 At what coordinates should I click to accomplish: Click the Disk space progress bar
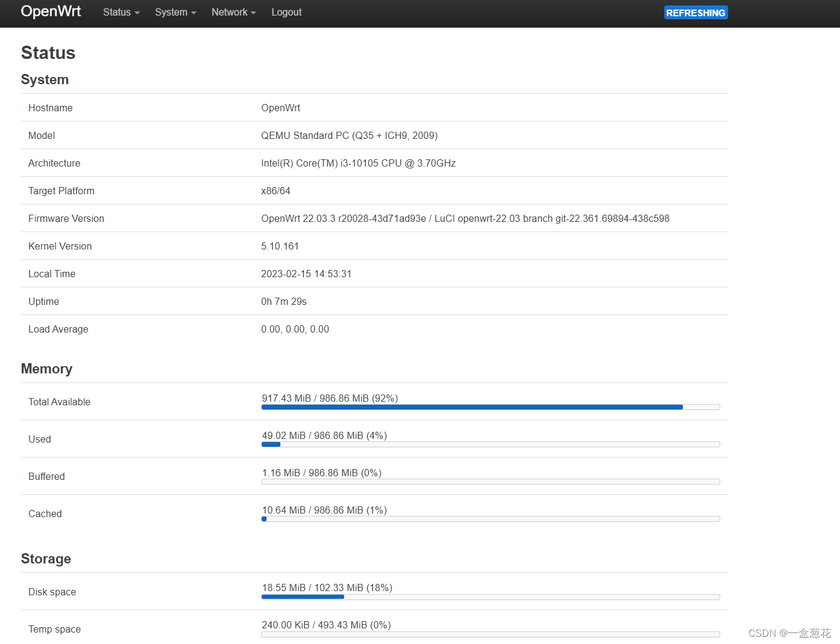click(x=490, y=596)
